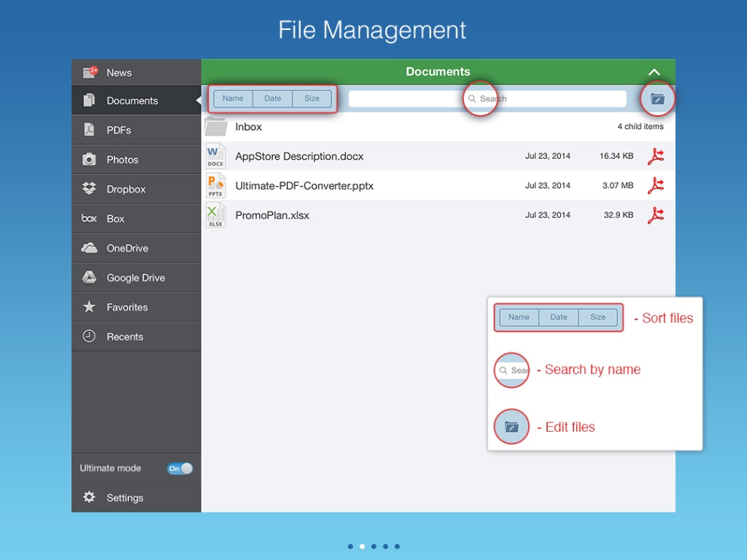Click the edit files folder icon in toolbar

click(x=657, y=98)
